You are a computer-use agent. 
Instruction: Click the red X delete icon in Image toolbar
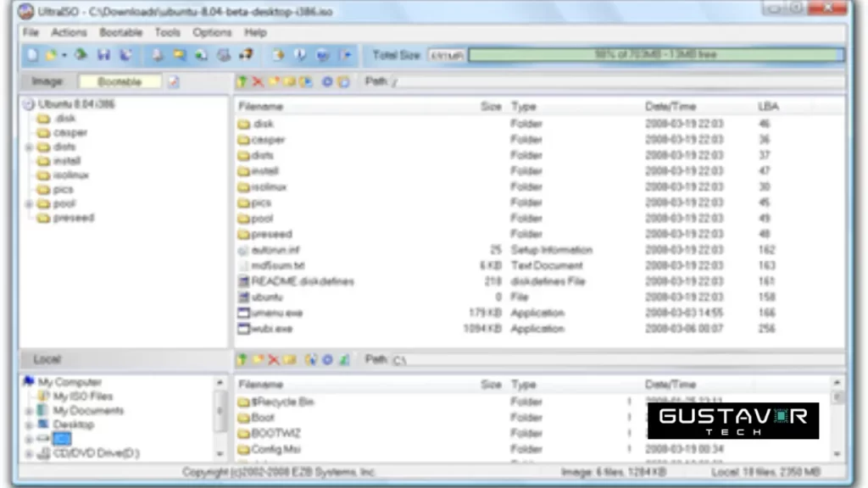click(258, 82)
